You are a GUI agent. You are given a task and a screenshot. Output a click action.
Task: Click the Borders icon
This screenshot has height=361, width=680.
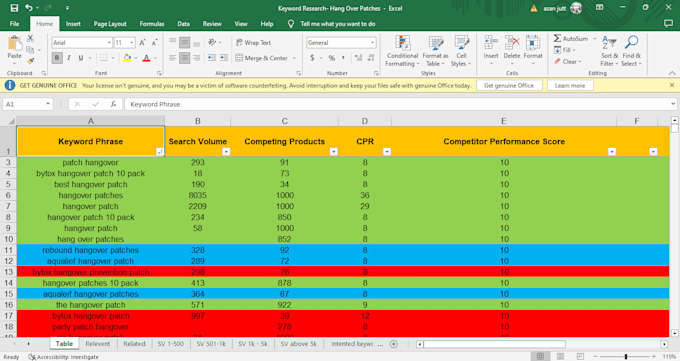[x=104, y=58]
